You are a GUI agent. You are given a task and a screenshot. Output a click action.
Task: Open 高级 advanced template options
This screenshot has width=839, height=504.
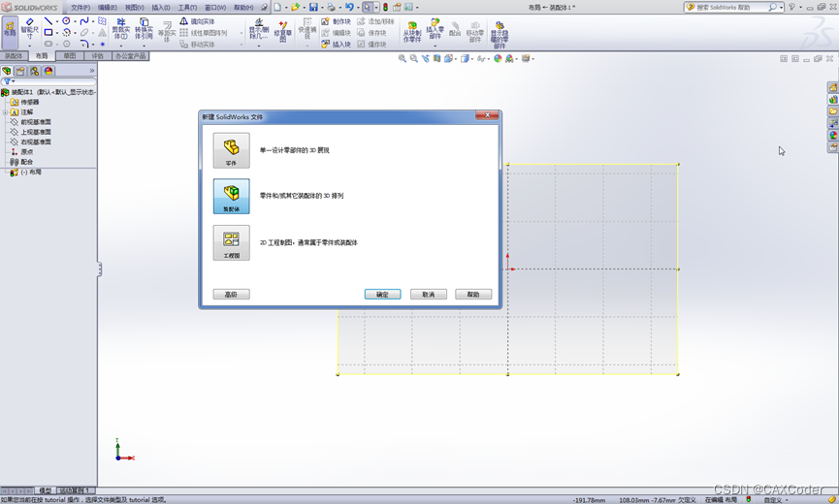231,295
